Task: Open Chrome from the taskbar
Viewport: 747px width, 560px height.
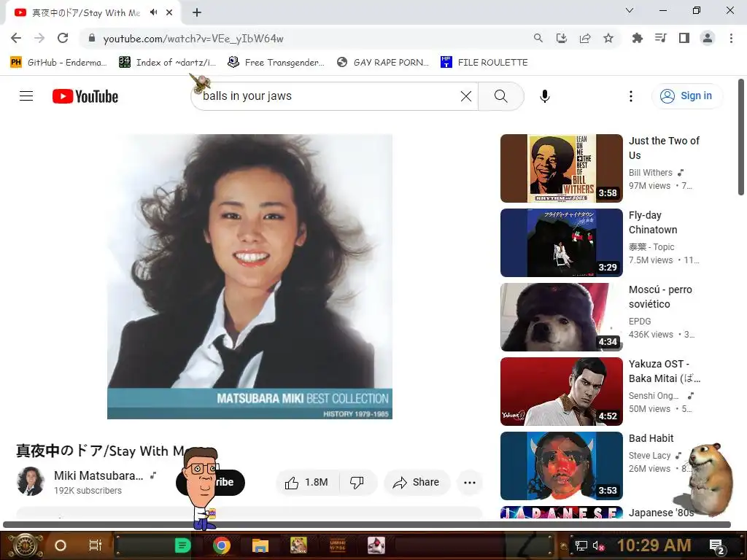Action: [x=222, y=545]
